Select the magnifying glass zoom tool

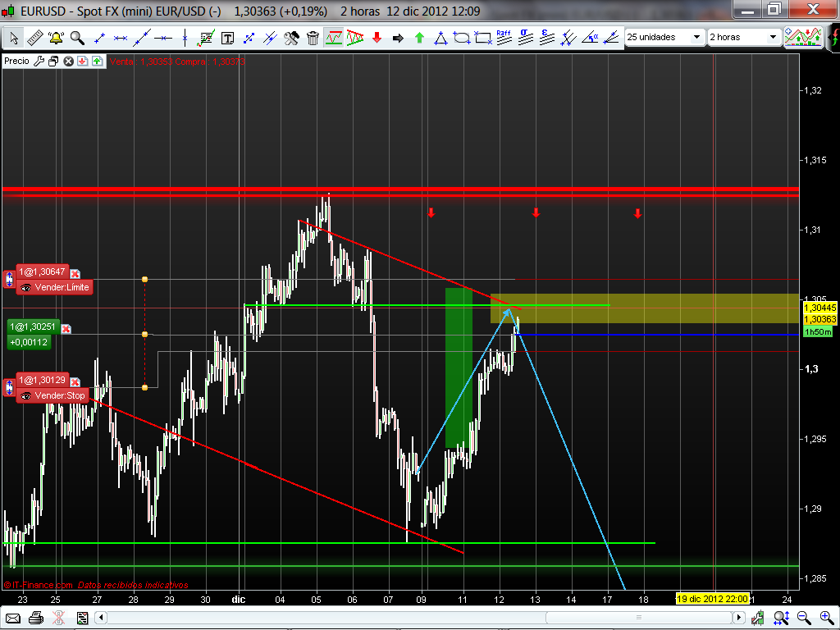pos(77,38)
